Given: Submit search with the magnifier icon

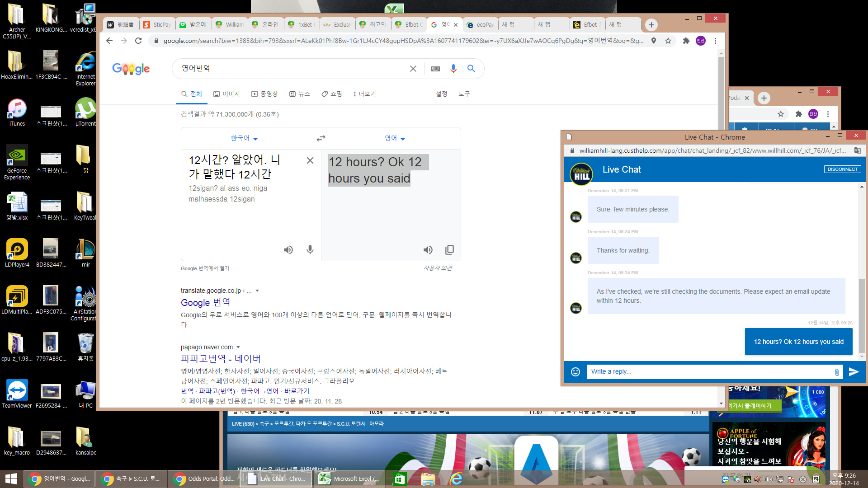Looking at the screenshot, I should pyautogui.click(x=471, y=69).
